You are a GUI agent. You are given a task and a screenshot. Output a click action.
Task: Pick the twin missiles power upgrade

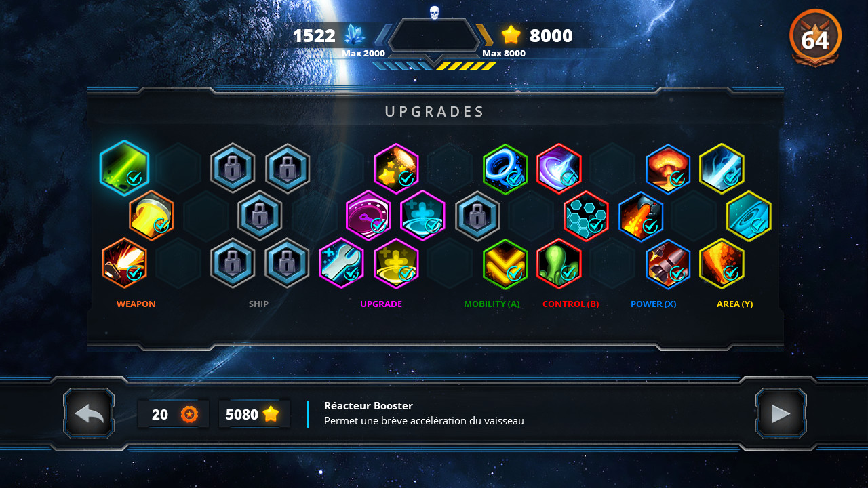(668, 264)
